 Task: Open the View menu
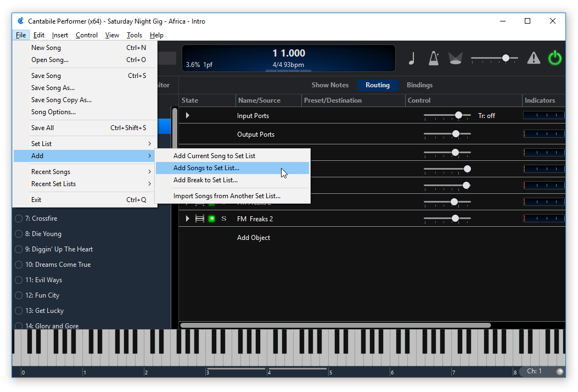(x=112, y=35)
